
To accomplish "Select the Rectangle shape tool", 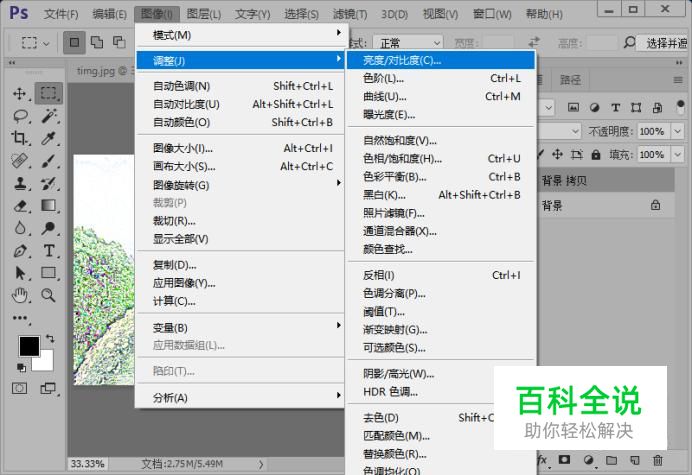I will pos(49,273).
